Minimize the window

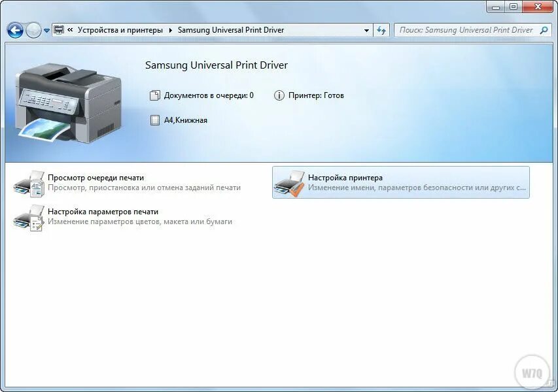point(496,7)
